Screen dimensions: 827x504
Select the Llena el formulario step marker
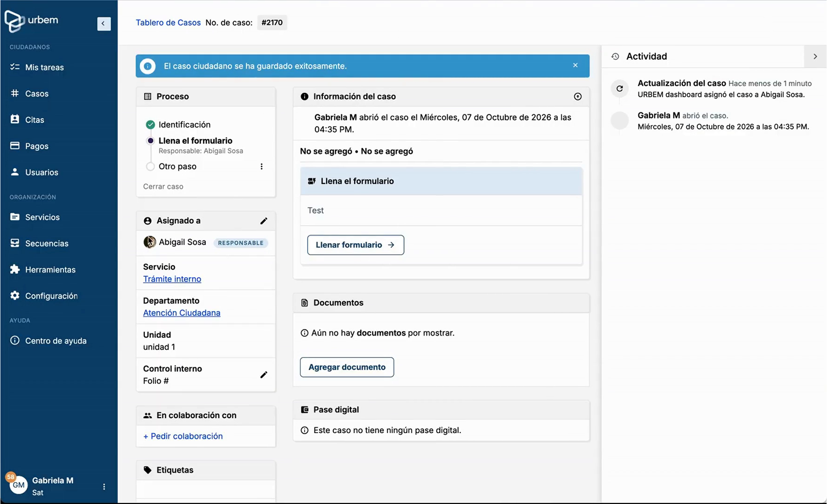[150, 140]
